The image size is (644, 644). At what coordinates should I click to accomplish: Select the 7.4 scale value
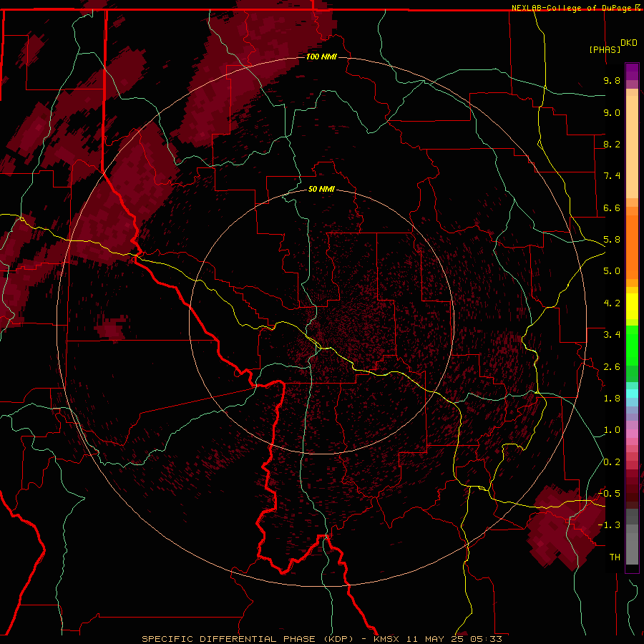tap(612, 176)
